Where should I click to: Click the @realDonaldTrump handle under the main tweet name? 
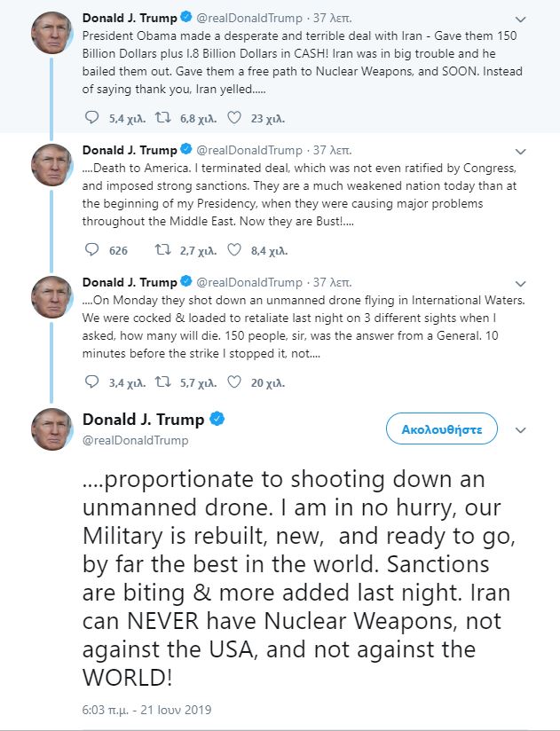point(135,440)
